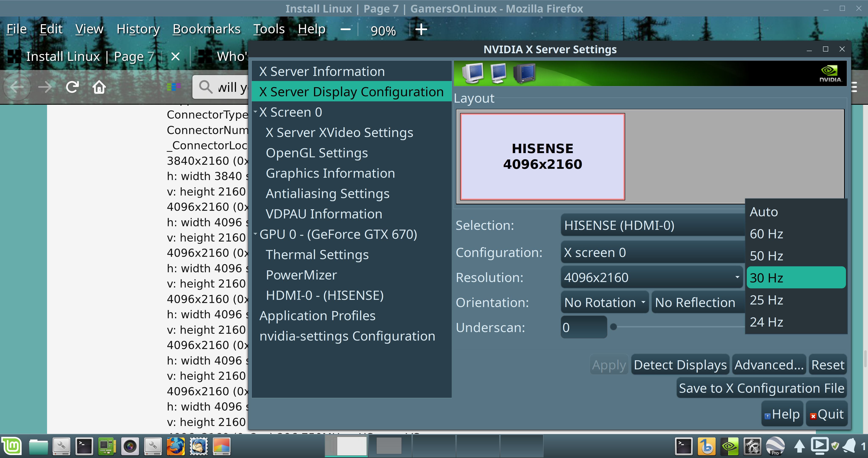
Task: Zoom out with the minus button in Firefox
Action: pos(345,30)
